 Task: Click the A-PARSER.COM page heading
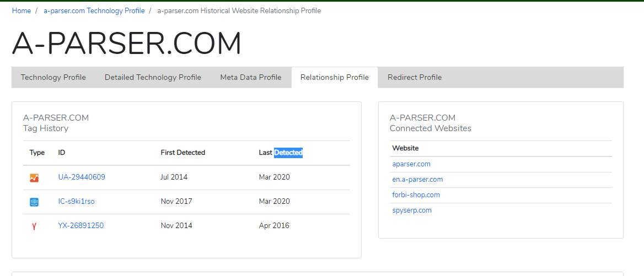click(126, 44)
